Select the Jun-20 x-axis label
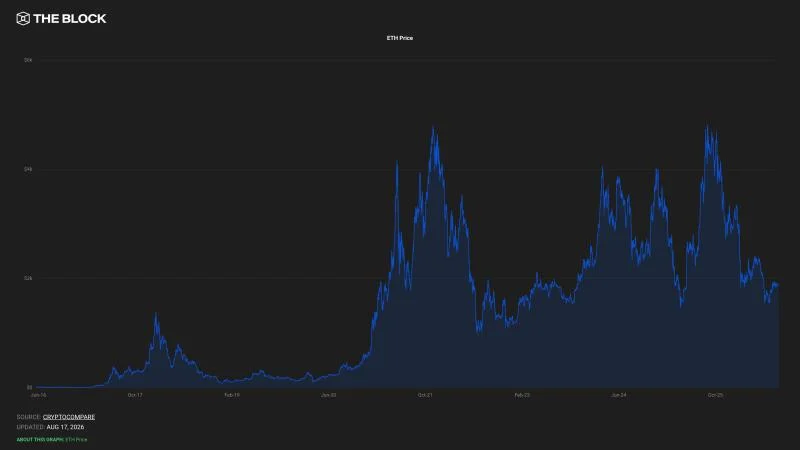Screen dimensions: 800x450 click(x=329, y=395)
